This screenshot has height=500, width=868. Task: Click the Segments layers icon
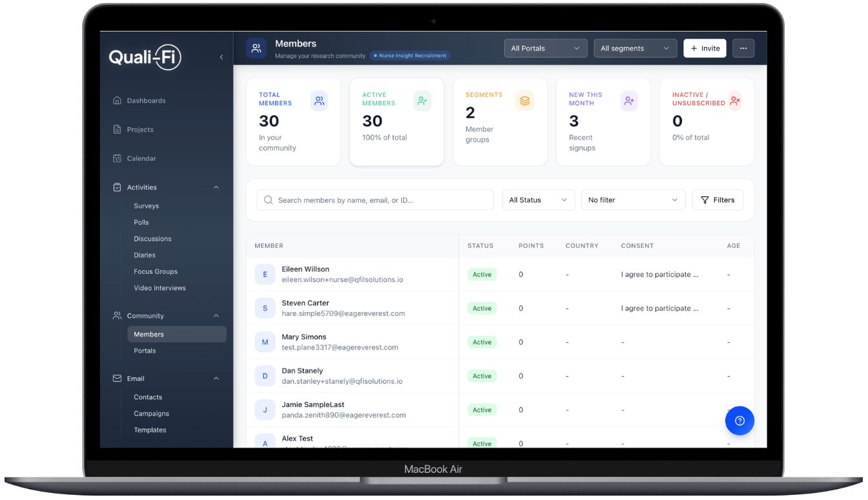[525, 101]
